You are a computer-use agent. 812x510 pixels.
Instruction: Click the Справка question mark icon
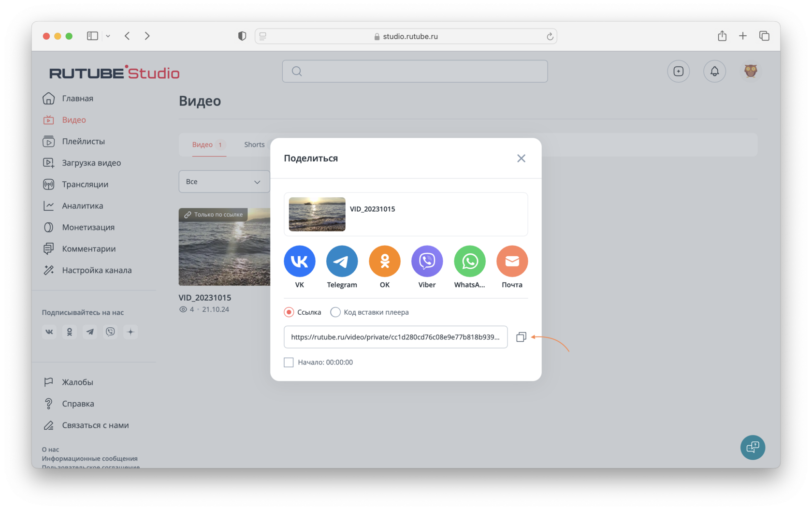coord(49,404)
